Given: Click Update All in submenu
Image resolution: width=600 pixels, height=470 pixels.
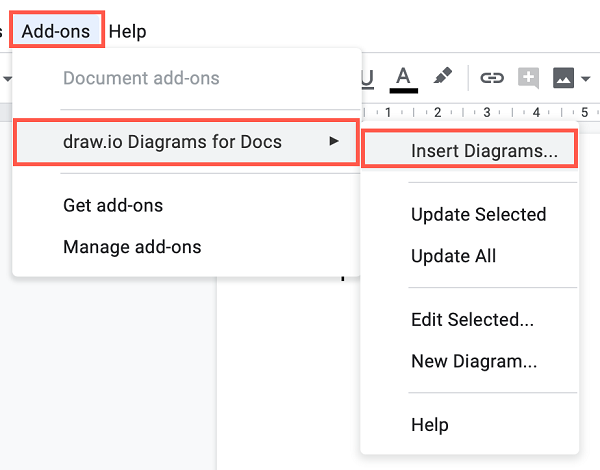Looking at the screenshot, I should [470, 256].
